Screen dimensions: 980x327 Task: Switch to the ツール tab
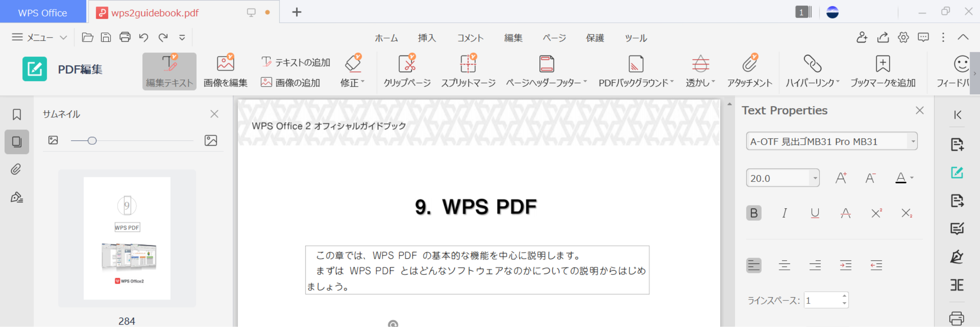click(x=636, y=38)
